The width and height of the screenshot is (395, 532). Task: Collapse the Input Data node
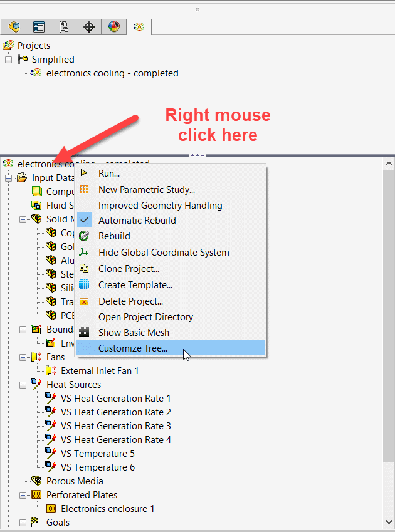tap(9, 178)
